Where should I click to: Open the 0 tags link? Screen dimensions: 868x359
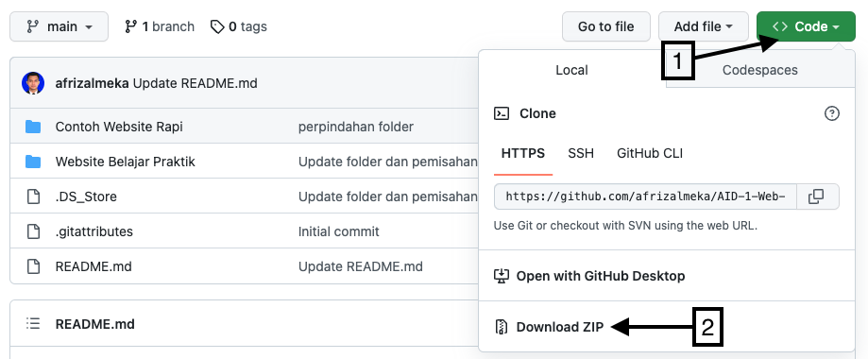tap(239, 26)
